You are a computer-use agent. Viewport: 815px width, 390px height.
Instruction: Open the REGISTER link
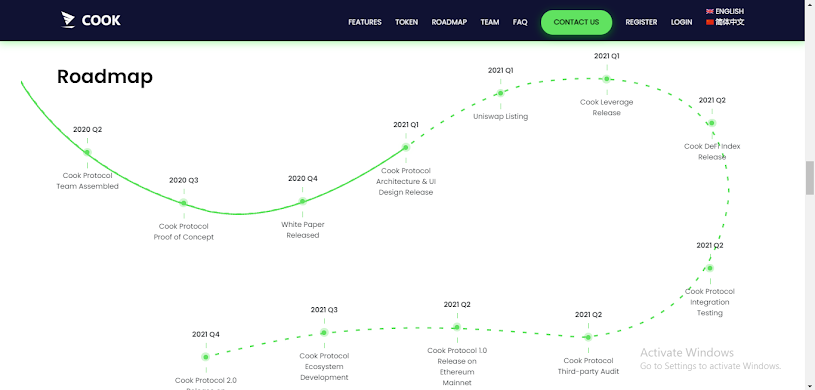tap(641, 22)
